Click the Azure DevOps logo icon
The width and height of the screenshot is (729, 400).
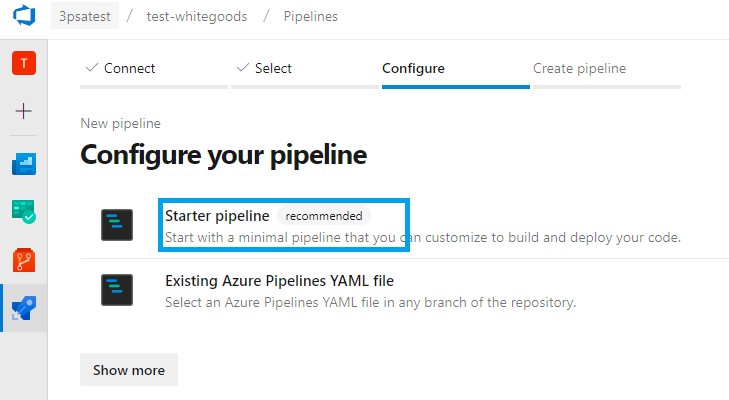tap(23, 17)
